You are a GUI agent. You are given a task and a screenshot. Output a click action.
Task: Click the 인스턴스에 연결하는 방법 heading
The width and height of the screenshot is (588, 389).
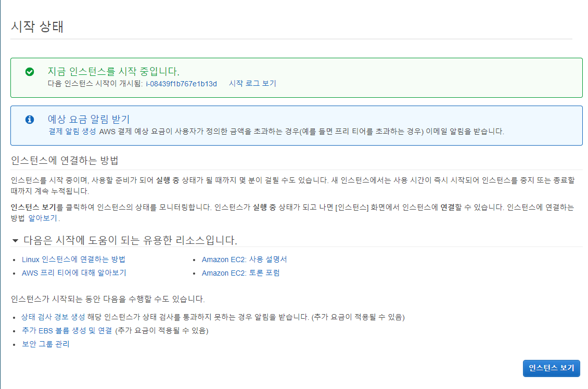(x=65, y=160)
